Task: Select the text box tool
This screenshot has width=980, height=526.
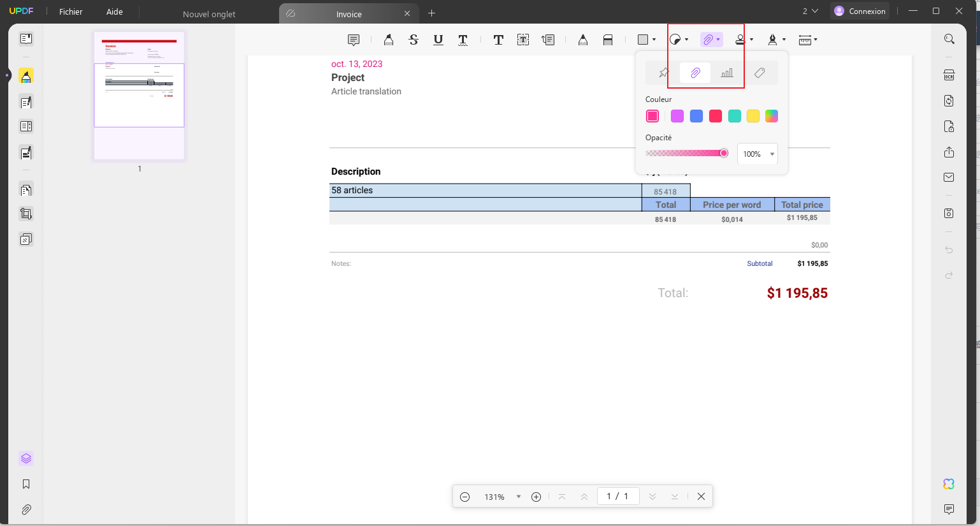Action: pyautogui.click(x=523, y=40)
